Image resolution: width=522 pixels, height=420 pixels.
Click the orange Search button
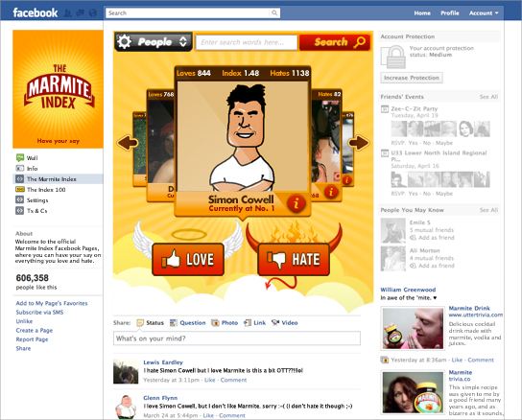pyautogui.click(x=335, y=42)
